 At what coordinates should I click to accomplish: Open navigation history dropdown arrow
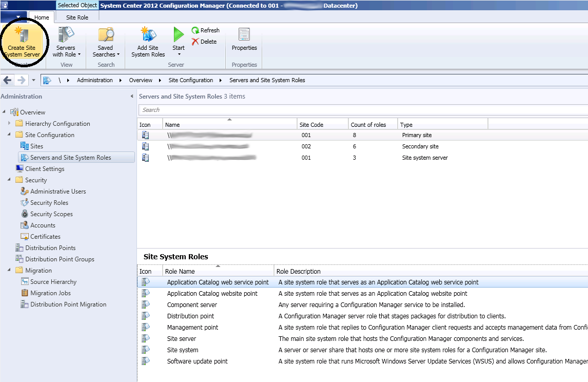33,80
